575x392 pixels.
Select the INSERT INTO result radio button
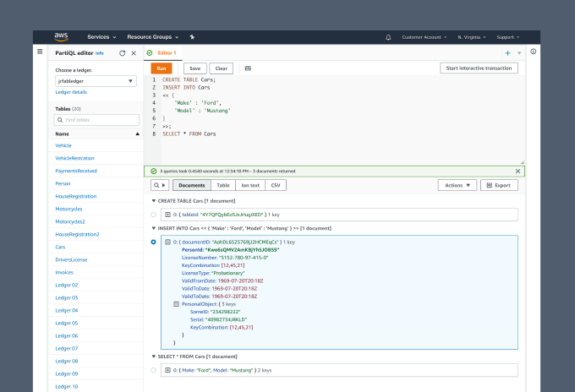153,242
